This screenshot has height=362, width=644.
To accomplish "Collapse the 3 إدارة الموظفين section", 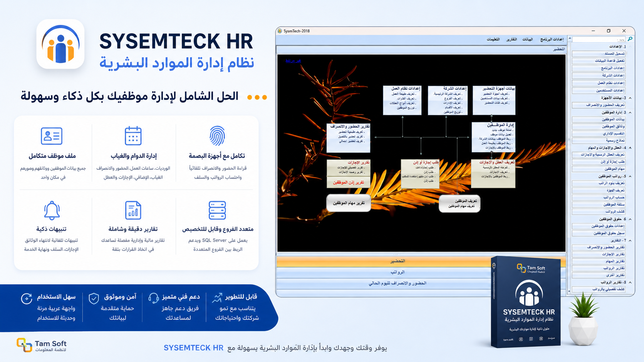I will [x=630, y=113].
